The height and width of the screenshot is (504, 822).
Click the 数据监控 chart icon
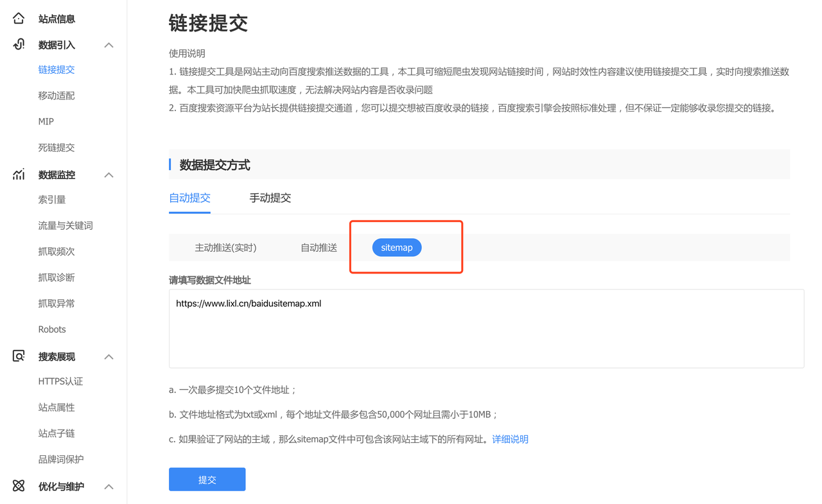click(19, 175)
